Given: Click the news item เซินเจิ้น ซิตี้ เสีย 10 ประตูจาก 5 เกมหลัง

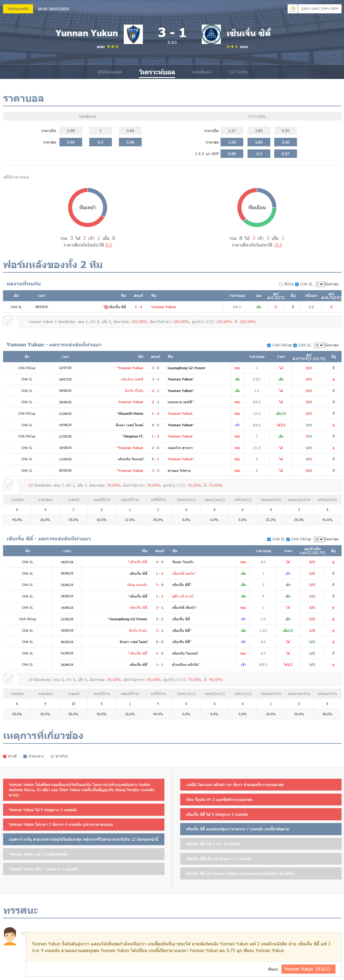Looking at the screenshot, I should [x=261, y=859].
